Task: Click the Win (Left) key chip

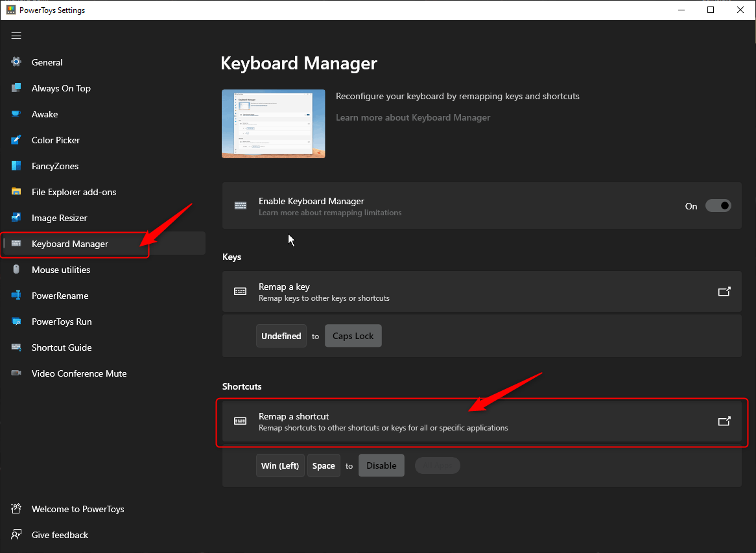Action: (280, 465)
